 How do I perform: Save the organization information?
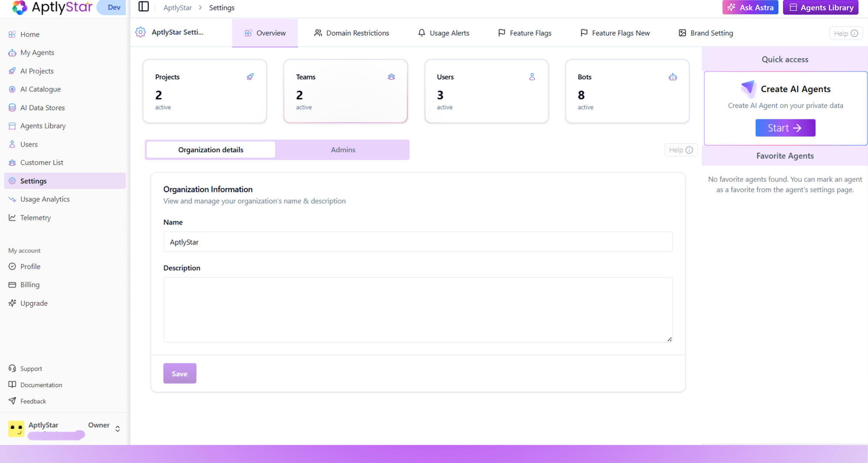pos(180,373)
